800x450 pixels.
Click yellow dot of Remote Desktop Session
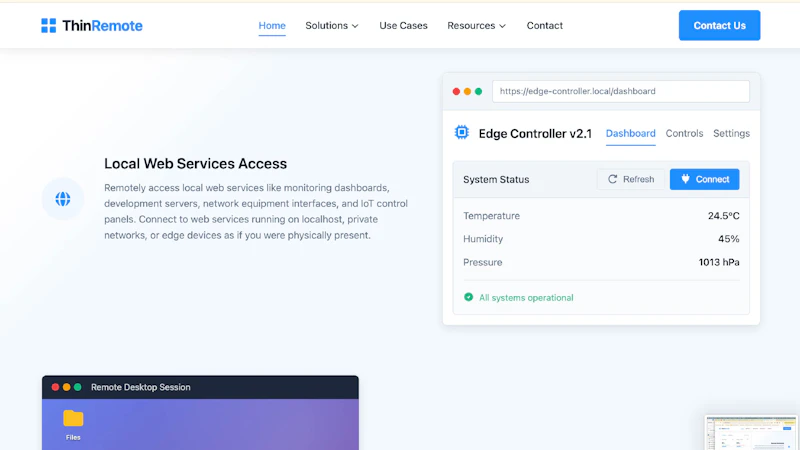click(66, 387)
